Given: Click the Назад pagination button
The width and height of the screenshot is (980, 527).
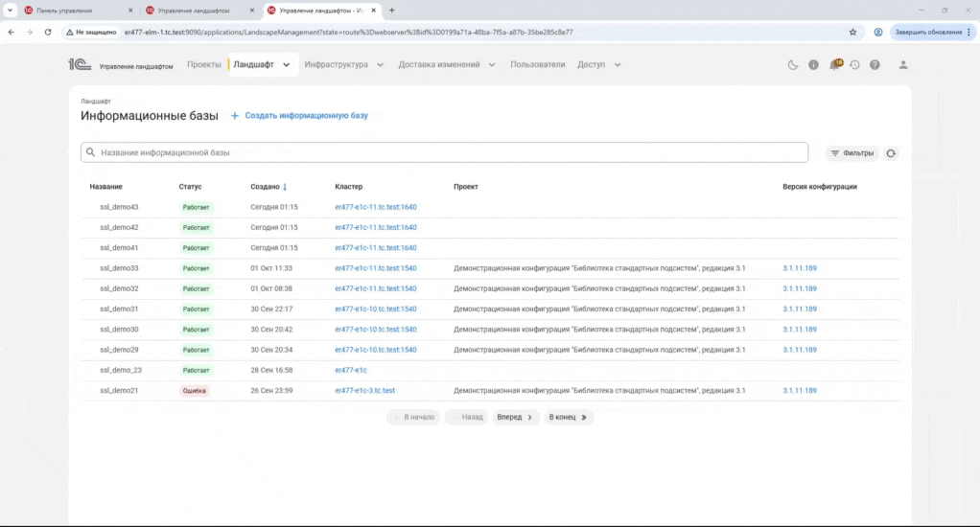Looking at the screenshot, I should [x=468, y=417].
